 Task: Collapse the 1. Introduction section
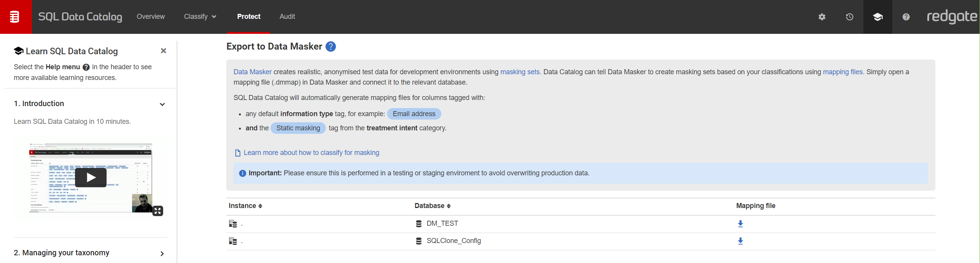pyautogui.click(x=162, y=104)
